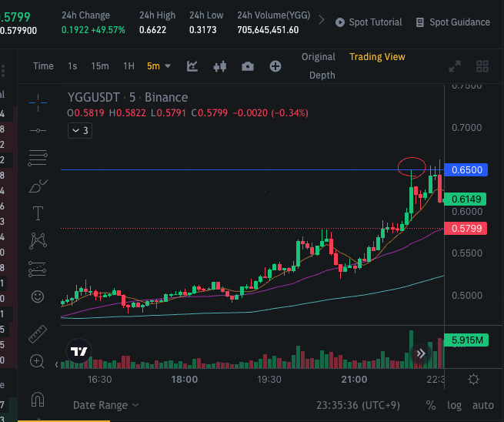504x422 pixels.
Task: Click the 24h High value 0.6622
Action: (x=152, y=30)
